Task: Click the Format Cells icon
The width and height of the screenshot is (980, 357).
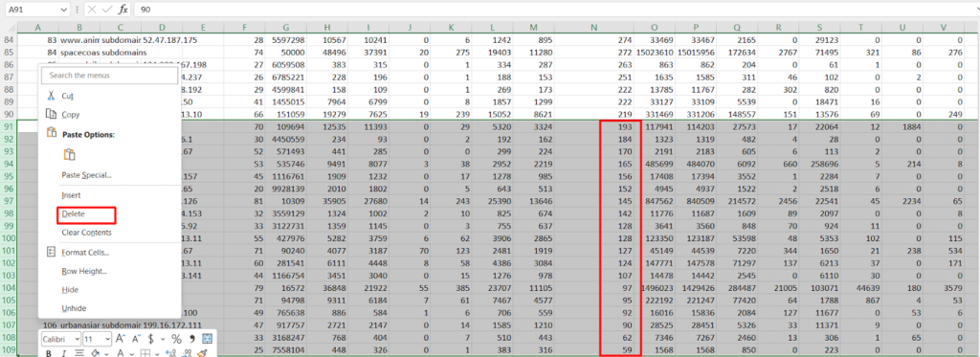Action: pyautogui.click(x=51, y=252)
